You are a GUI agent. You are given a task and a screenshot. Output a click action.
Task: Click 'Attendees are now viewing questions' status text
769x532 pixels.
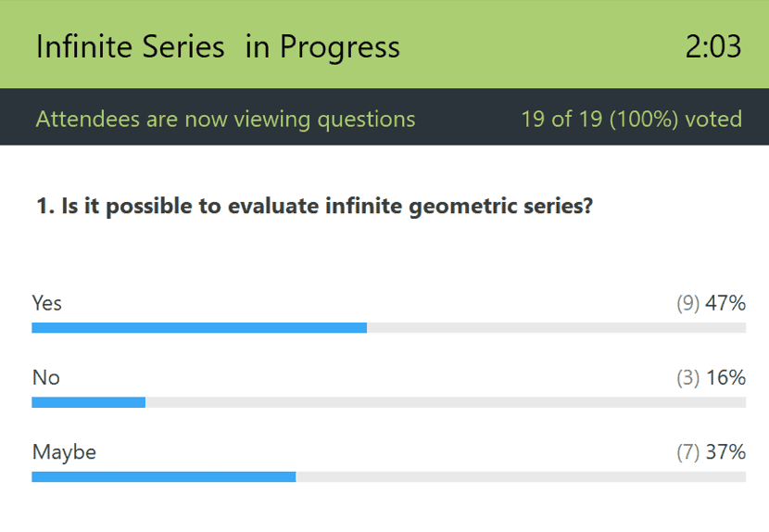pyautogui.click(x=225, y=119)
